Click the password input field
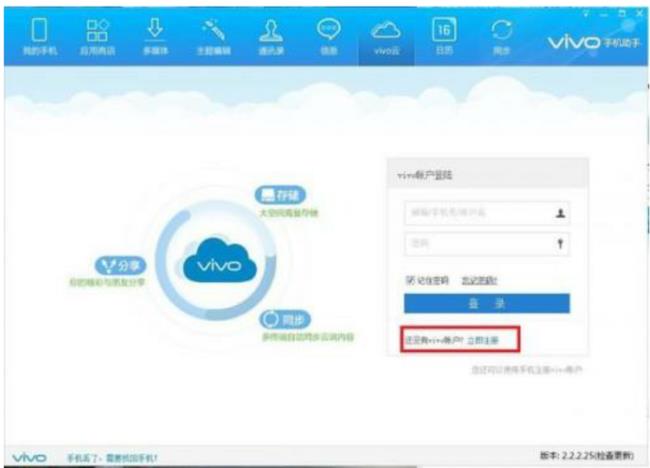Screen dimensions: 650x468 pos(487,244)
